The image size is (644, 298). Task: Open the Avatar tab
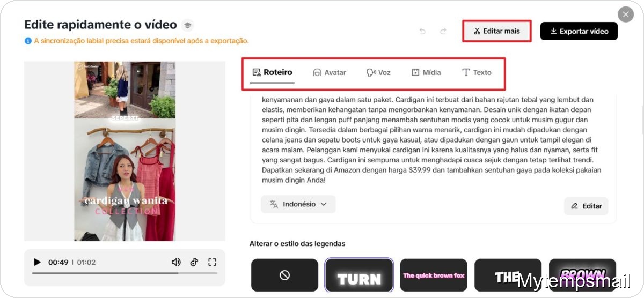(330, 72)
